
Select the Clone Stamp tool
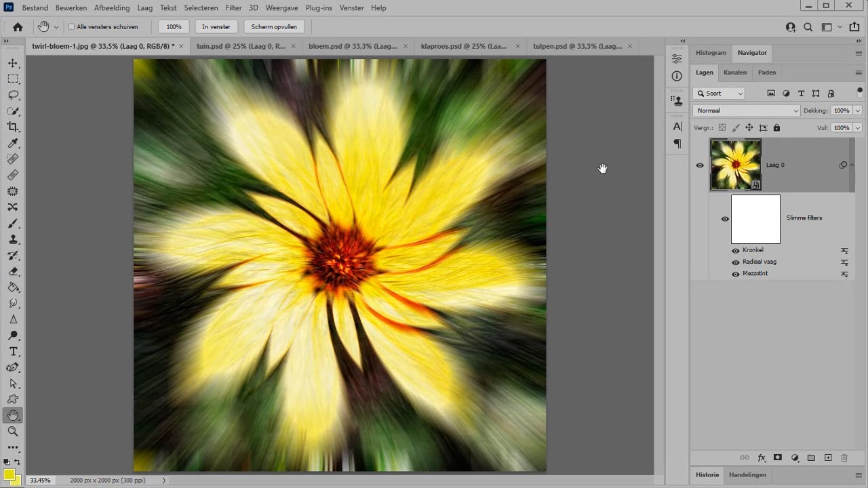coord(13,239)
